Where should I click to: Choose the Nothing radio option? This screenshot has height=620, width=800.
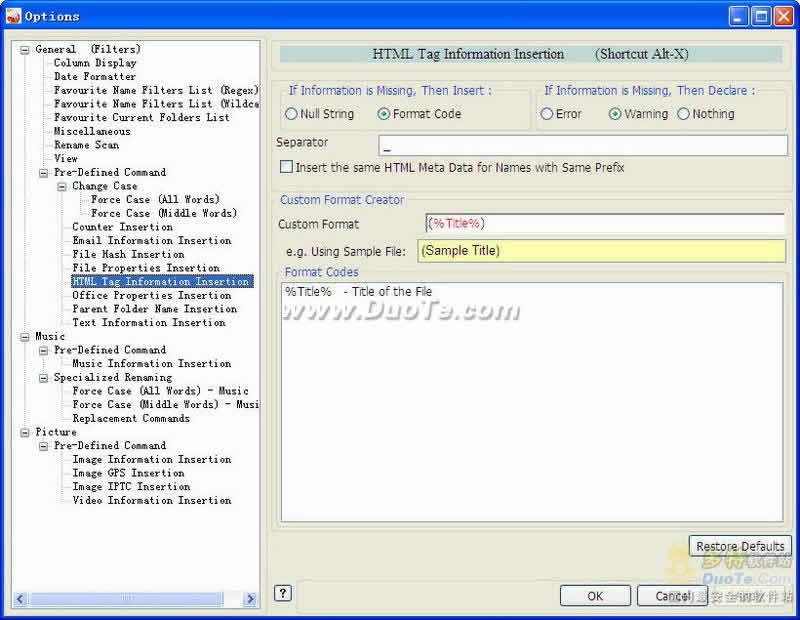pos(683,114)
